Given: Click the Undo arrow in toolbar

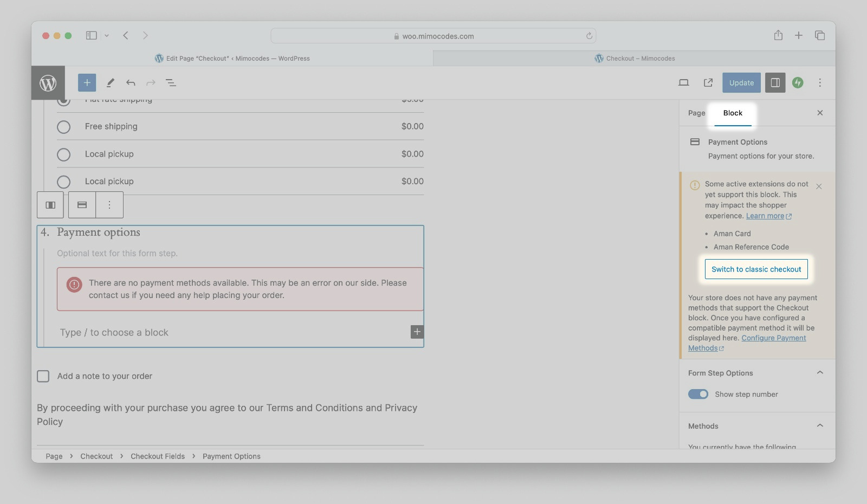Looking at the screenshot, I should pos(131,82).
